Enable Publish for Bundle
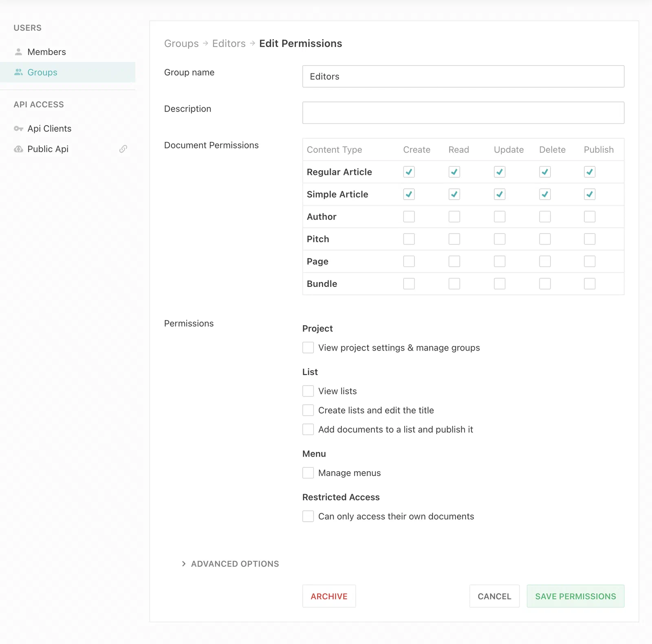Screen dimensions: 652x644 pos(590,284)
